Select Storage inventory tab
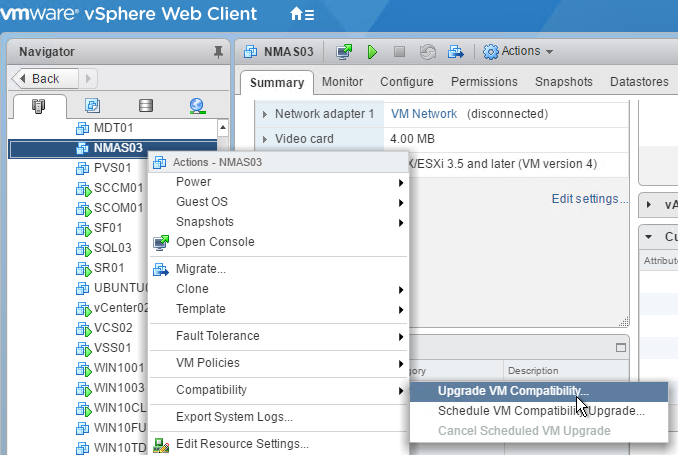The height and width of the screenshot is (455, 678). tap(146, 106)
